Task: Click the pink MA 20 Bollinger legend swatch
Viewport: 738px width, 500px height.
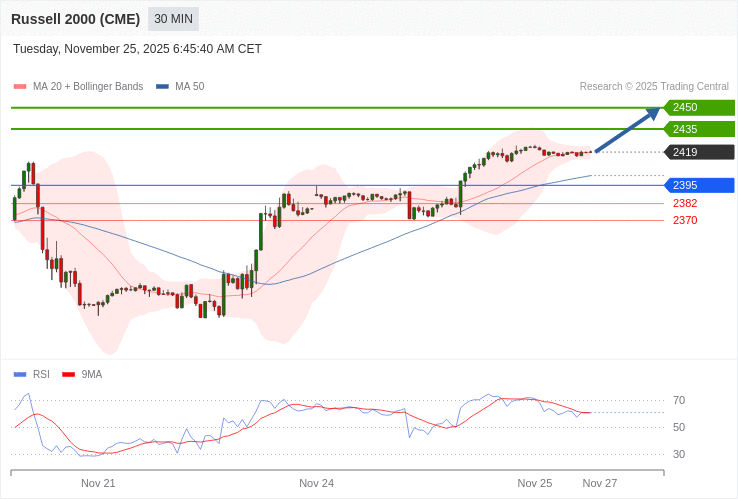Action: (x=20, y=87)
